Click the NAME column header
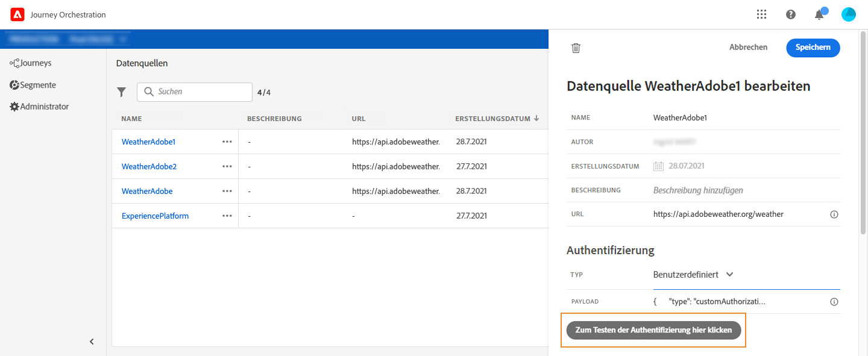868x356 pixels. [131, 119]
